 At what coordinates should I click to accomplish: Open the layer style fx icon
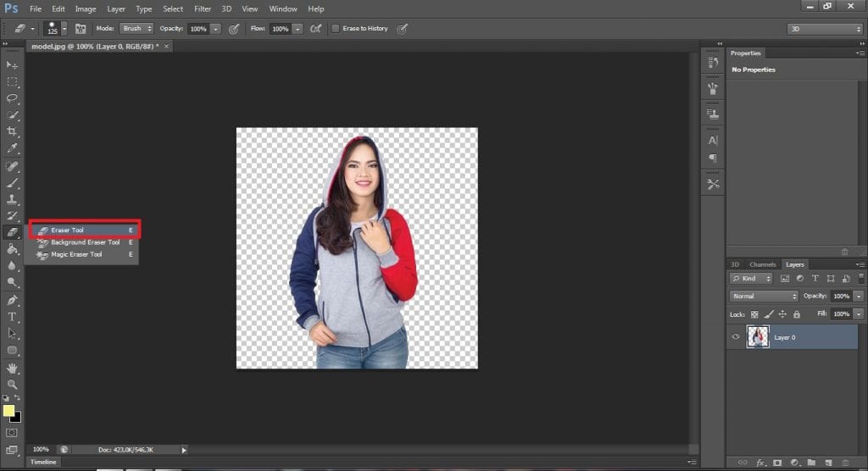pyautogui.click(x=760, y=463)
